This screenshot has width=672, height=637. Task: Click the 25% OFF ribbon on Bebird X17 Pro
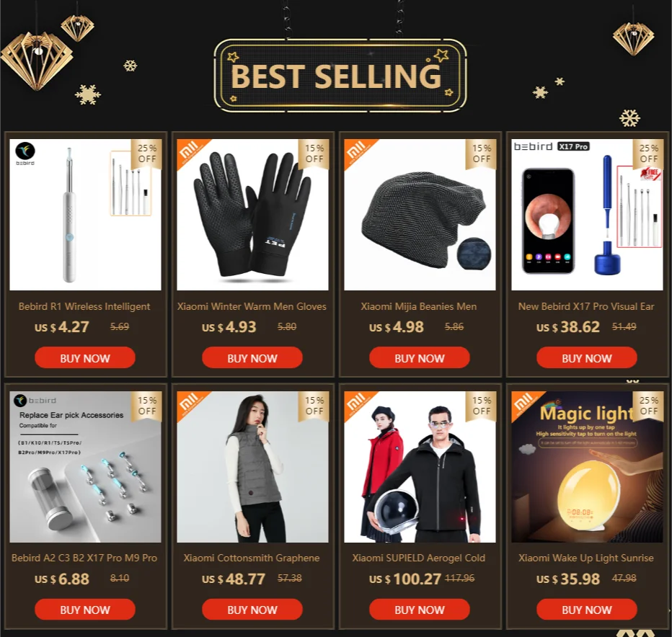point(648,153)
